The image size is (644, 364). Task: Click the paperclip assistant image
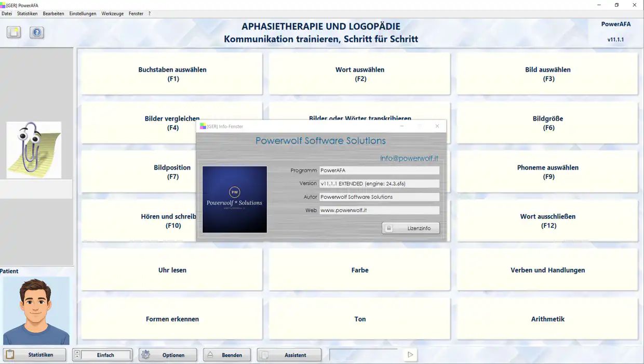tap(34, 150)
